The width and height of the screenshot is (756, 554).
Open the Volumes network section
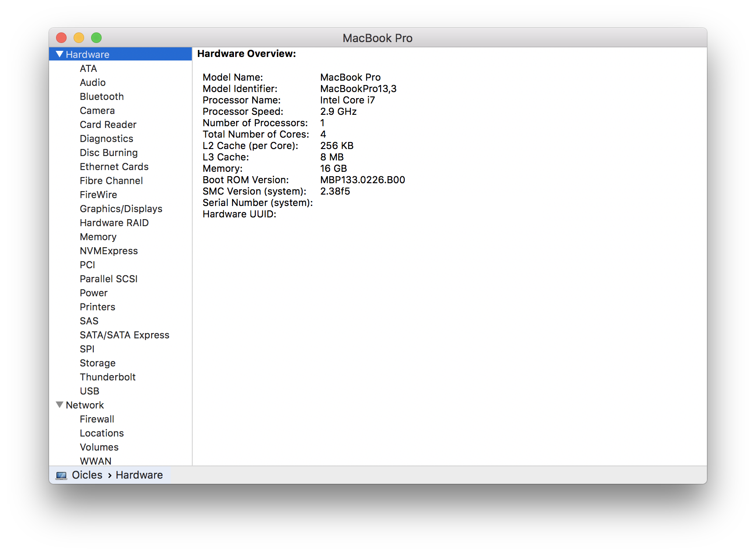99,447
